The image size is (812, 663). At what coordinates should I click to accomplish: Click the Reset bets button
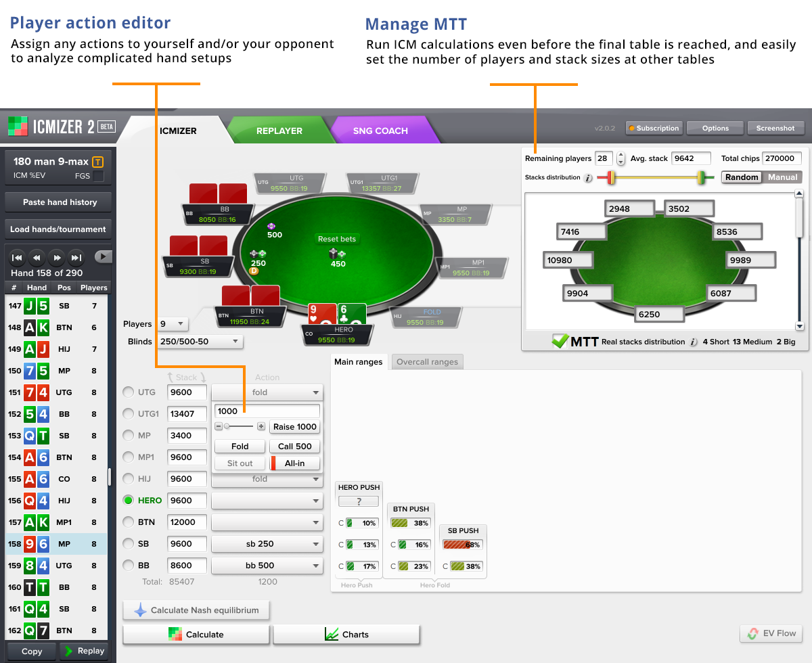[337, 239]
